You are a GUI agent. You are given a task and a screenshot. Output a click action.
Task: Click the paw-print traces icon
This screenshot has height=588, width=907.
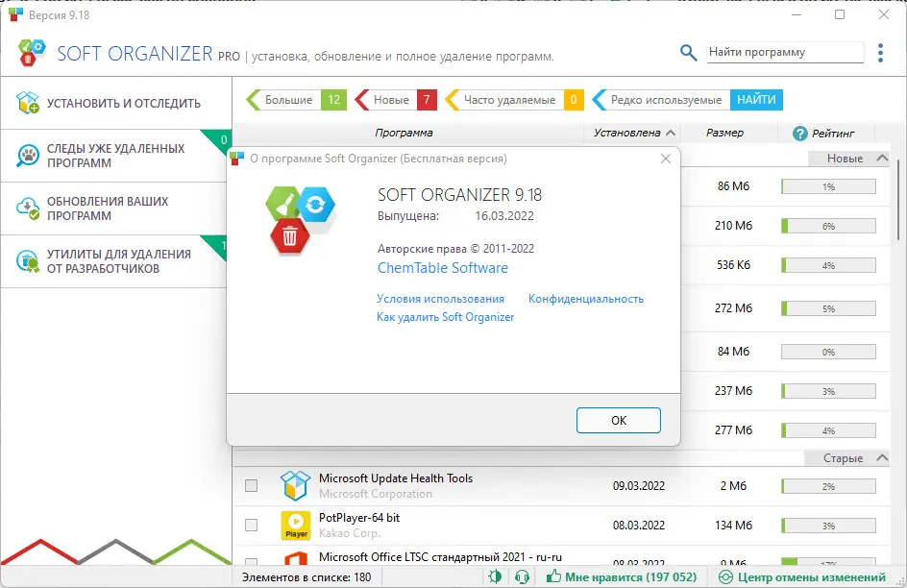(x=28, y=156)
